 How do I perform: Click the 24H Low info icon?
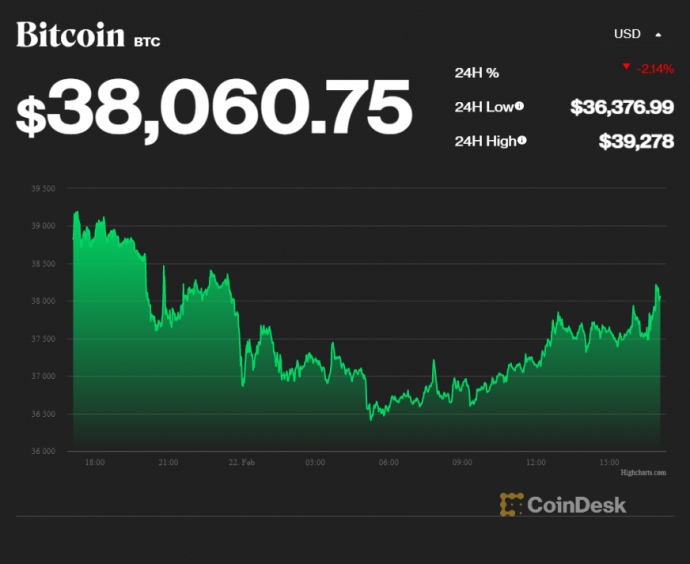pyautogui.click(x=521, y=107)
